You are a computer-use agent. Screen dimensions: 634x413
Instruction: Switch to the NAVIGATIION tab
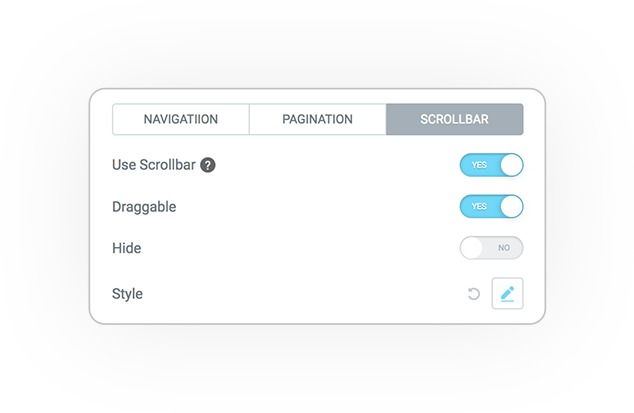(181, 119)
